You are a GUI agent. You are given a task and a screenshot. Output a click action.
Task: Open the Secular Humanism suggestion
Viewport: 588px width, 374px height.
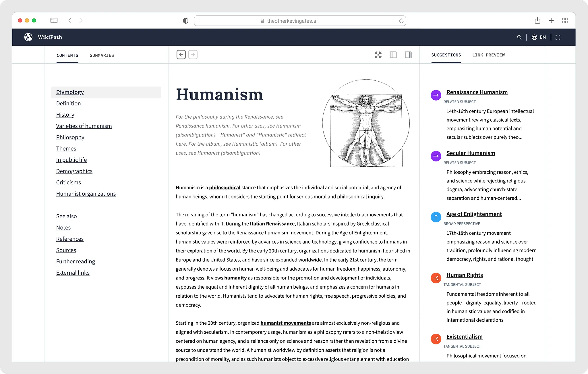click(471, 153)
